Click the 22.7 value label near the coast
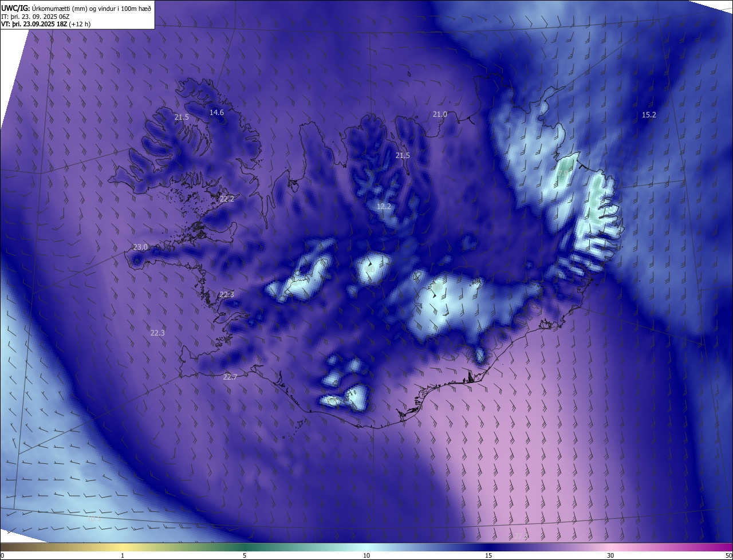This screenshot has width=733, height=560. [230, 377]
